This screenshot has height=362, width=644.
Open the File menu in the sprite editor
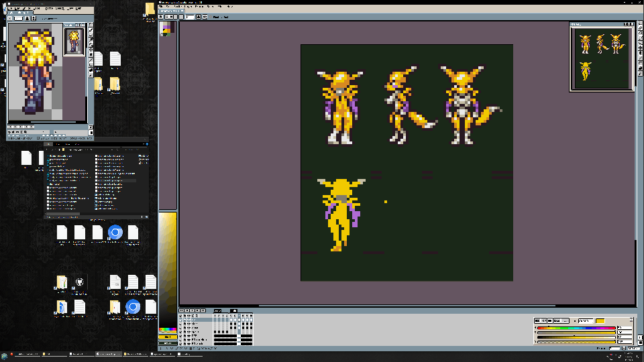162,7
